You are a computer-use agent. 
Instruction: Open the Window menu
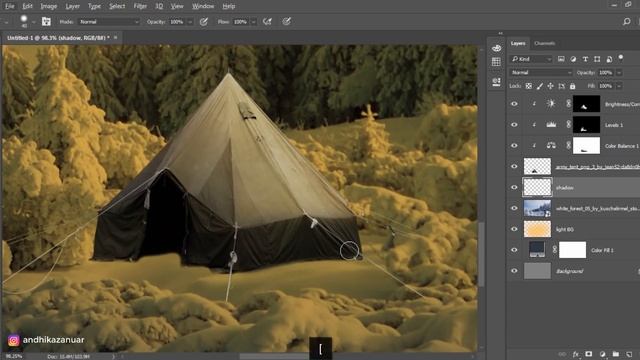(x=203, y=6)
